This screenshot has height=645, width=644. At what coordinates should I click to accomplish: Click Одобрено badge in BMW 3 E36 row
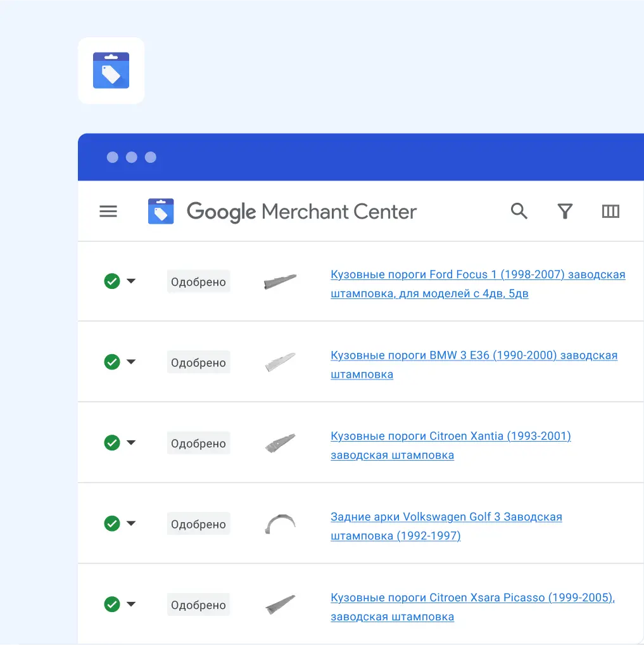point(198,362)
